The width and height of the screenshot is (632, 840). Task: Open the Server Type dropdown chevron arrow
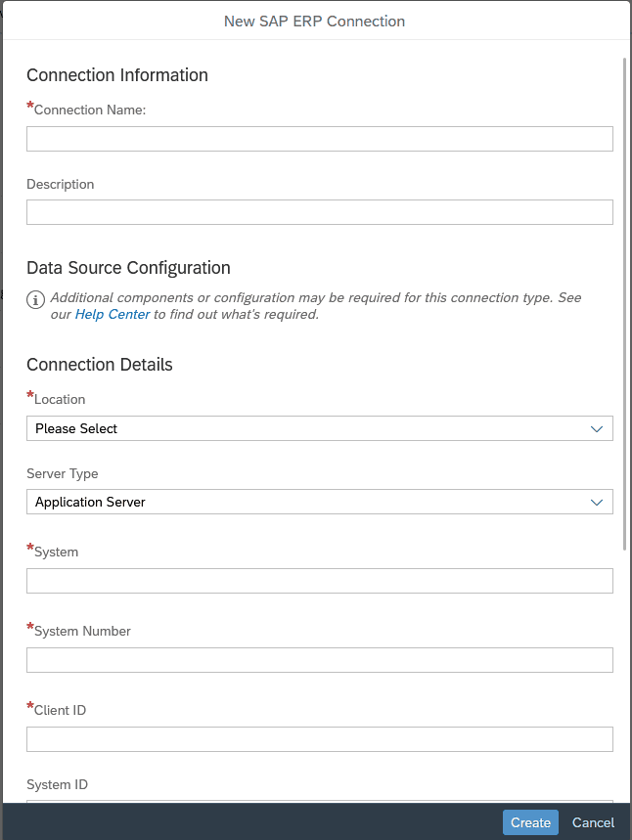tap(597, 502)
